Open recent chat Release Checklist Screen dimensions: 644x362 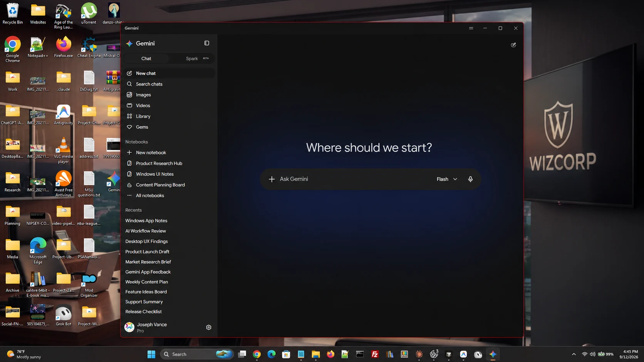[x=143, y=312]
